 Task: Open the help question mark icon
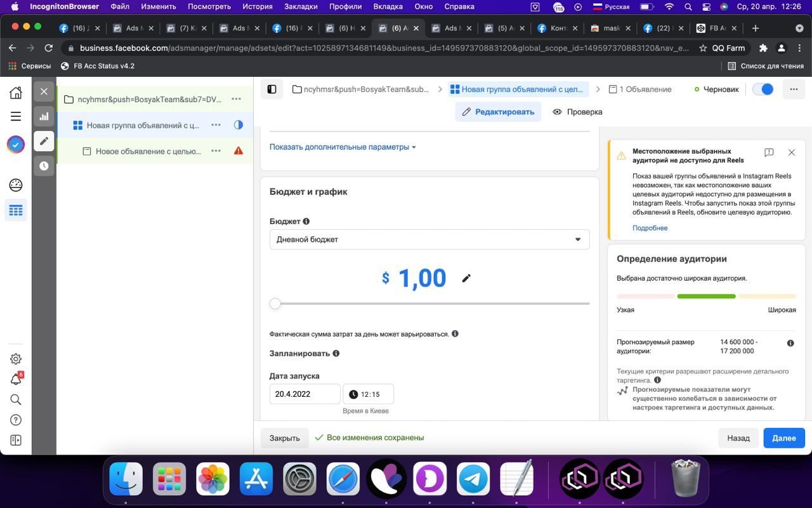pos(16,420)
